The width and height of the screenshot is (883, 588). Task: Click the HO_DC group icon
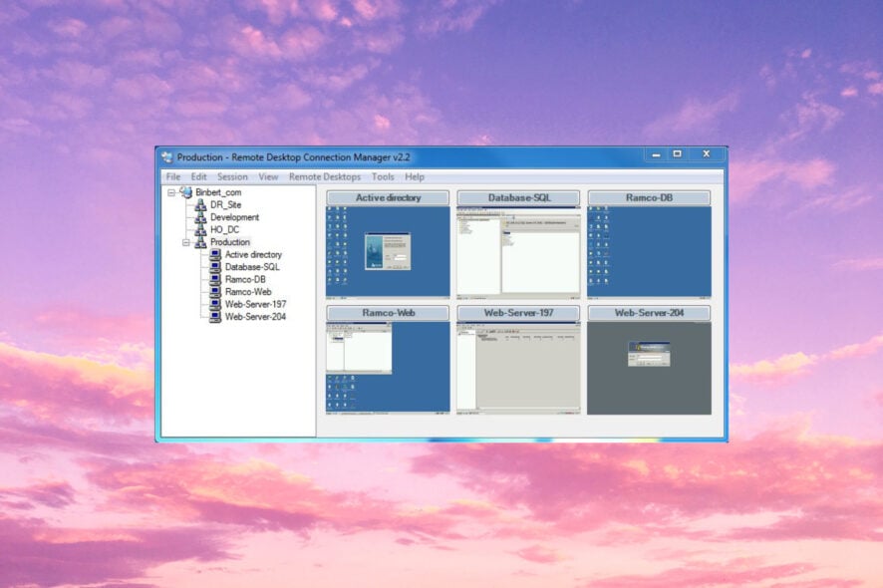[200, 230]
